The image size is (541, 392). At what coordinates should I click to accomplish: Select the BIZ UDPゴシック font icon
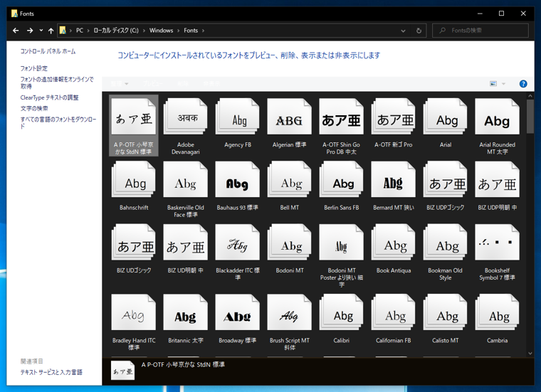(x=445, y=179)
